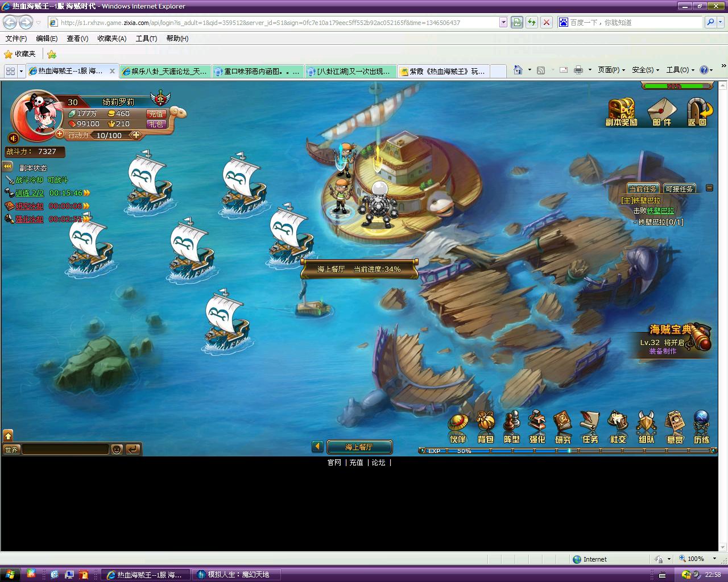Open the 编辑(E) menu

click(47, 39)
